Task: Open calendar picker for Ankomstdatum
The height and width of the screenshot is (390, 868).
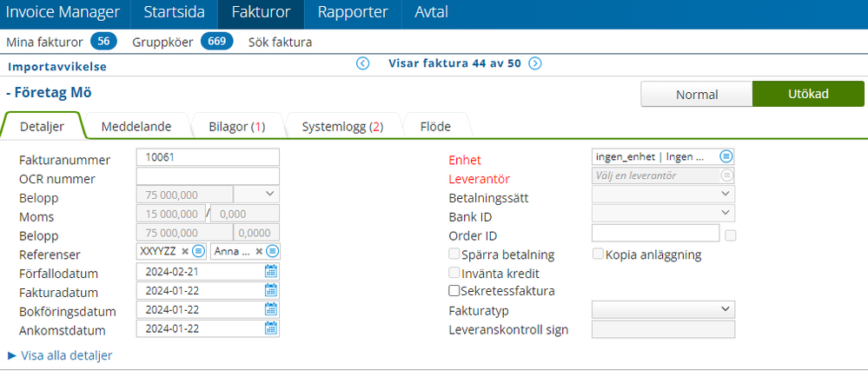Action: [x=271, y=328]
